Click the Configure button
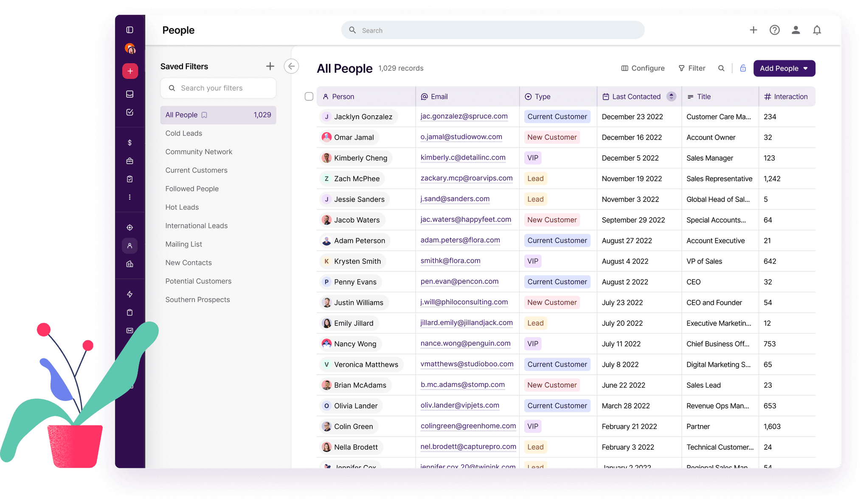The image size is (866, 504). 643,68
